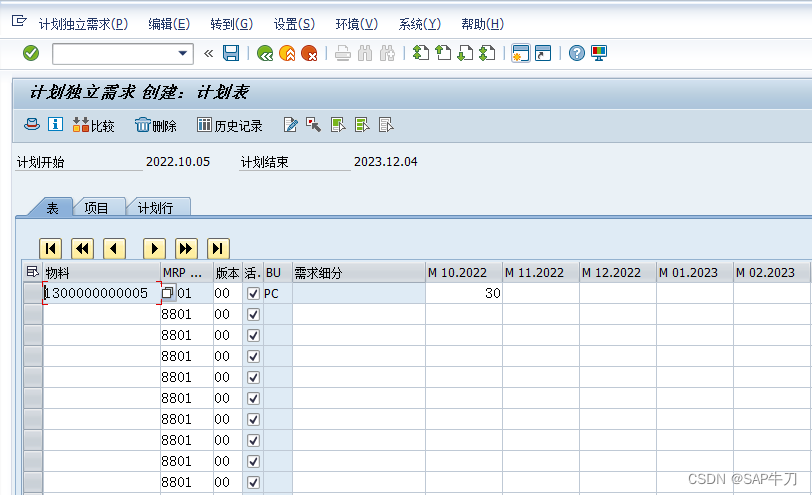Click the M 10.2022 cell showing 30
The height and width of the screenshot is (495, 812).
coord(463,293)
